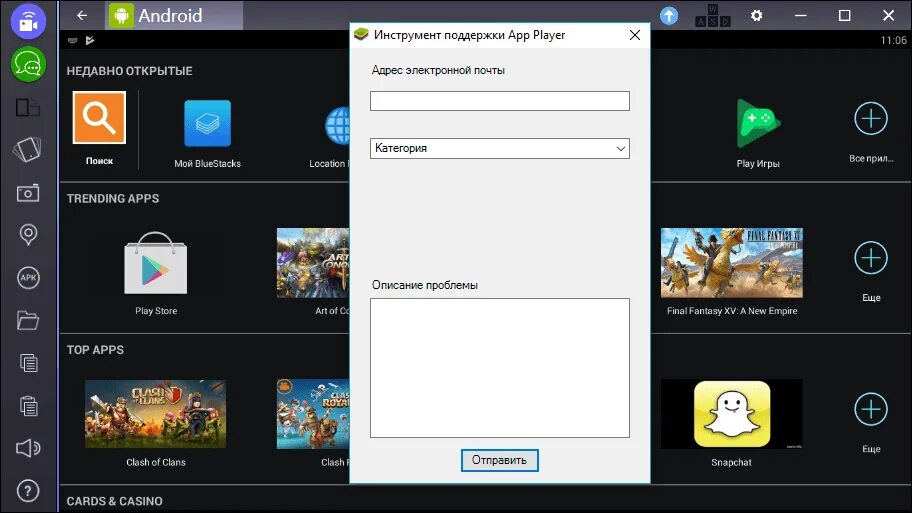Screen dimensions: 912x513
Task: Click the keyboard icon in the Android status bar
Action: [x=73, y=40]
